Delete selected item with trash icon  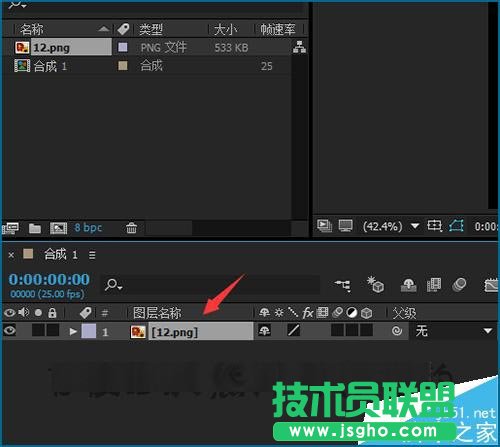point(131,228)
